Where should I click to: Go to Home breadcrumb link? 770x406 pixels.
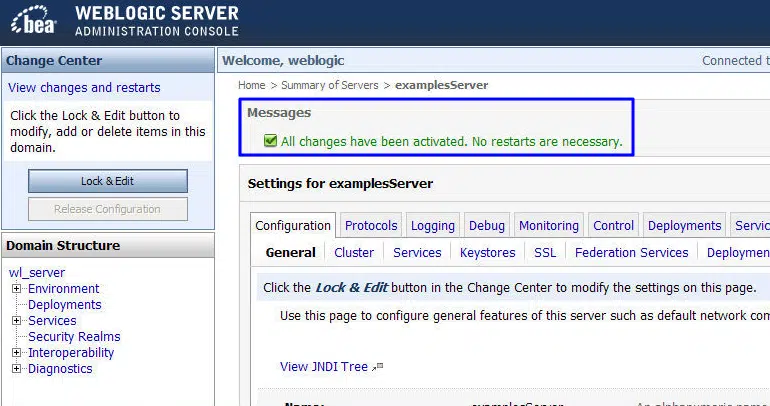(251, 85)
